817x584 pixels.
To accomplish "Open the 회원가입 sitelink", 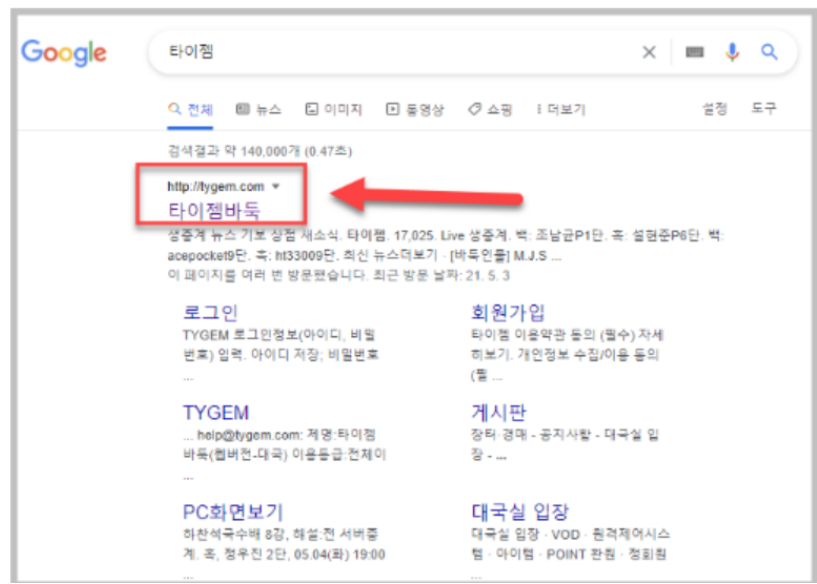I will point(508,313).
